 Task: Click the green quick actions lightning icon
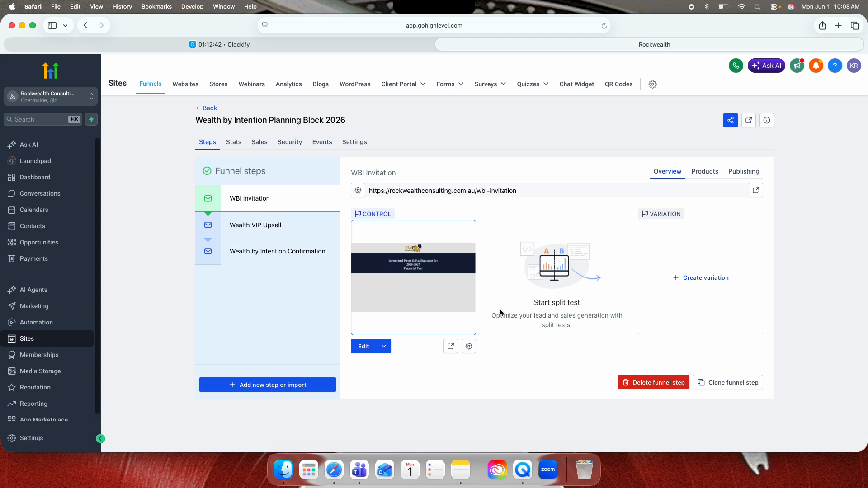(x=91, y=119)
